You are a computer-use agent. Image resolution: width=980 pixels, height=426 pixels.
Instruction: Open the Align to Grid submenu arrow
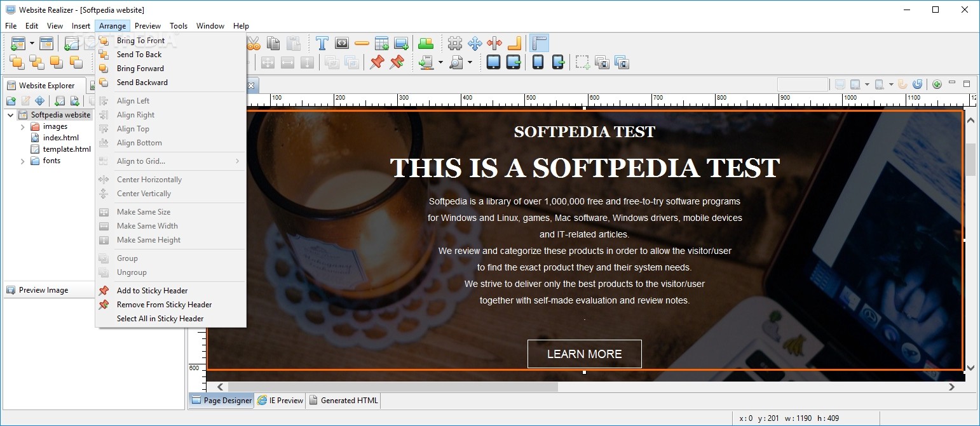(238, 161)
